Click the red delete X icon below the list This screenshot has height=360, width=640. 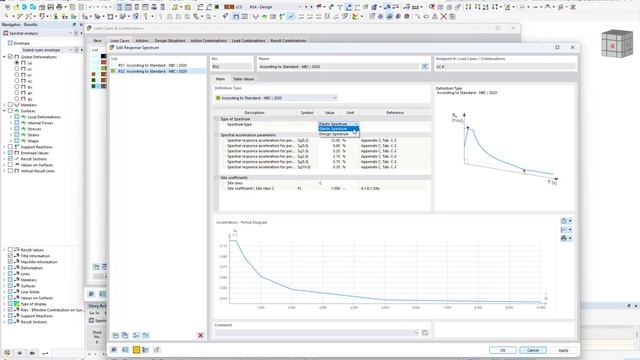pyautogui.click(x=200, y=336)
